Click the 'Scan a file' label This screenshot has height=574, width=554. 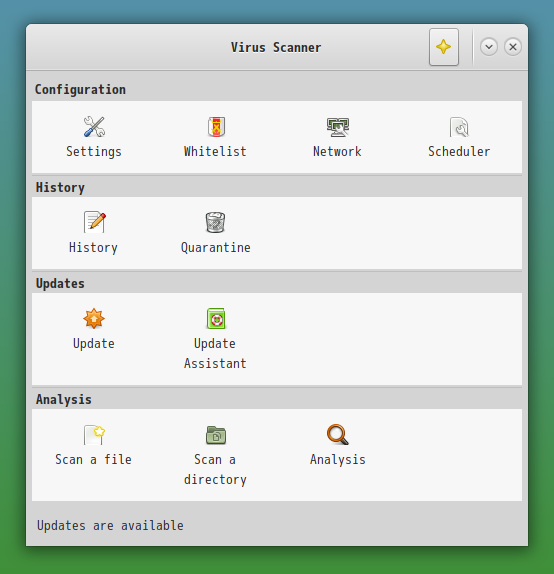[x=93, y=459]
